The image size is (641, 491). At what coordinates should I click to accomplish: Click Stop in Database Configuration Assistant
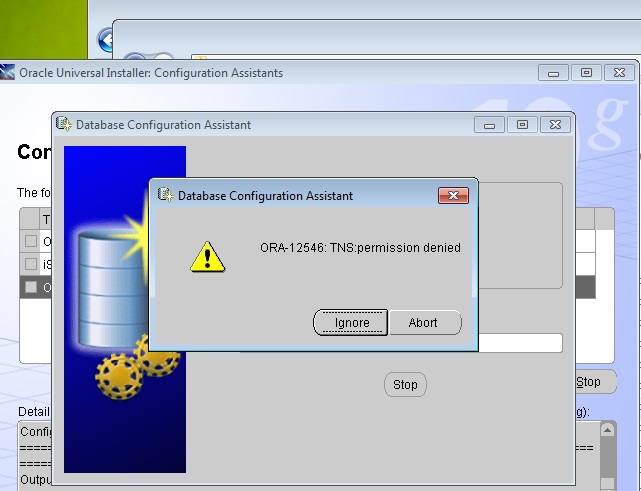point(405,385)
